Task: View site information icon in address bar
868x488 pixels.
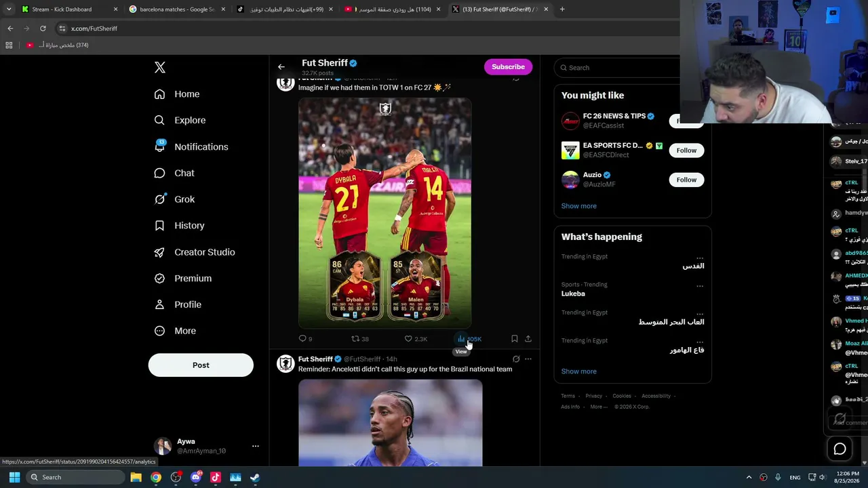Action: click(62, 28)
